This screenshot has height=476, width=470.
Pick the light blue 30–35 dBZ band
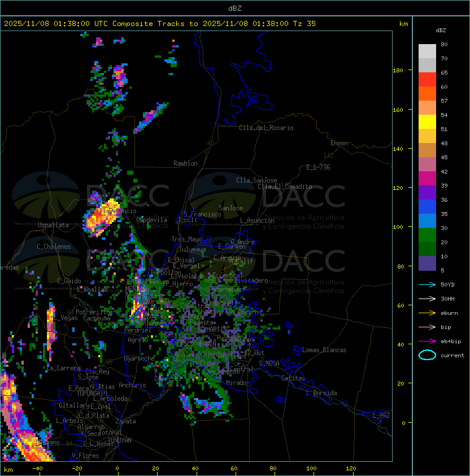(427, 220)
